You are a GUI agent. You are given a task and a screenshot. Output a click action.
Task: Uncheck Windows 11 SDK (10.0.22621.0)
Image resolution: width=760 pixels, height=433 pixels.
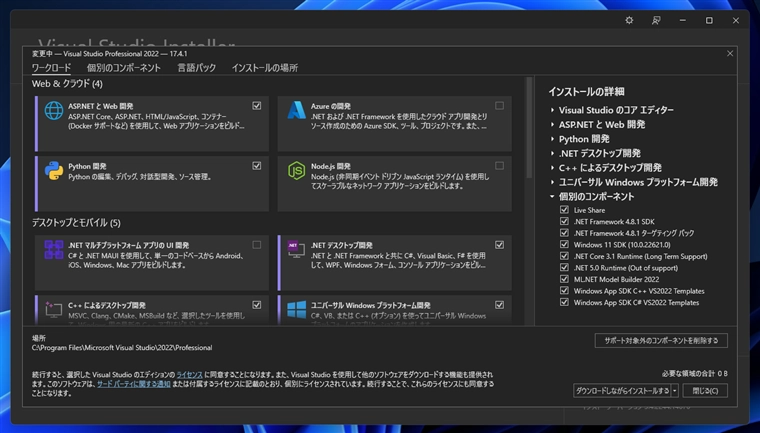pyautogui.click(x=564, y=244)
